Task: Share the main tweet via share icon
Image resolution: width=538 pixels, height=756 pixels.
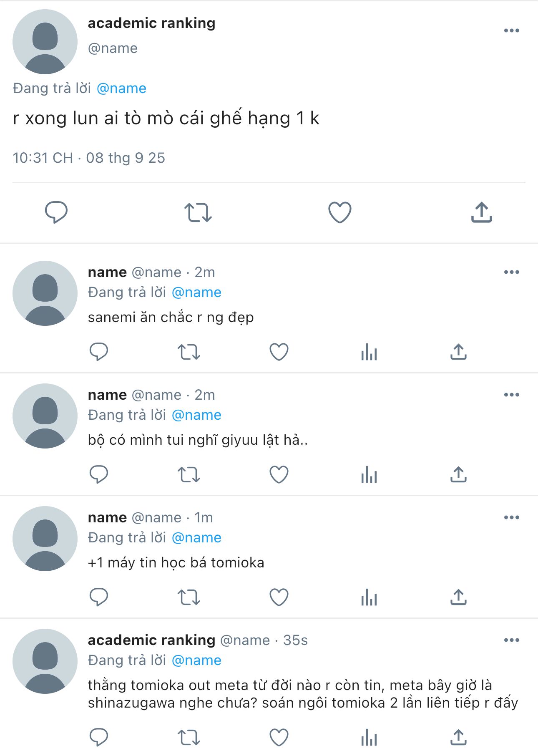Action: 482,212
